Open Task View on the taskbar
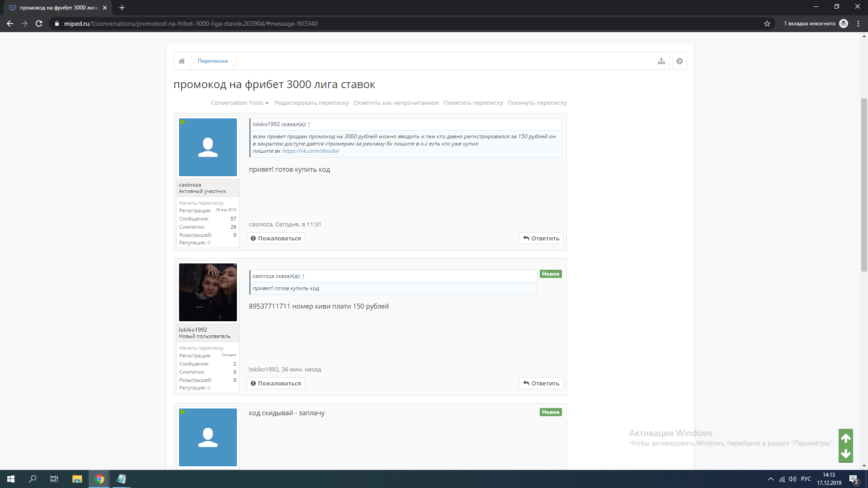Image resolution: width=868 pixels, height=488 pixels. coord(54,479)
